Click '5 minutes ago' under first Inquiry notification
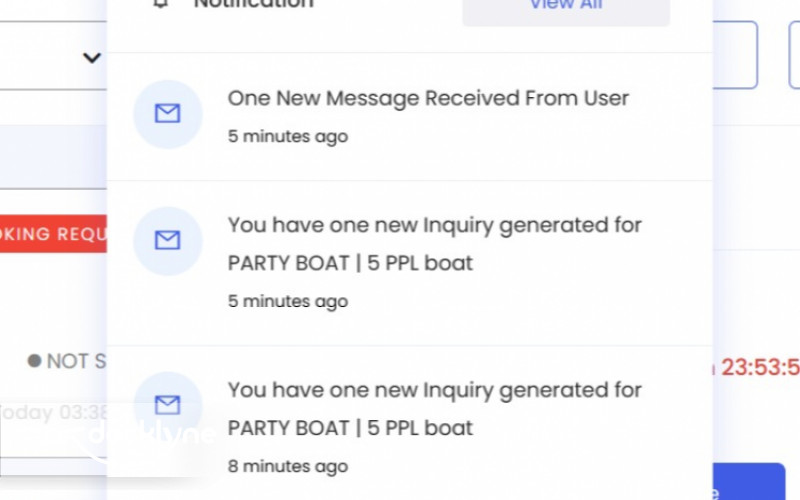800x500 pixels. pos(288,301)
